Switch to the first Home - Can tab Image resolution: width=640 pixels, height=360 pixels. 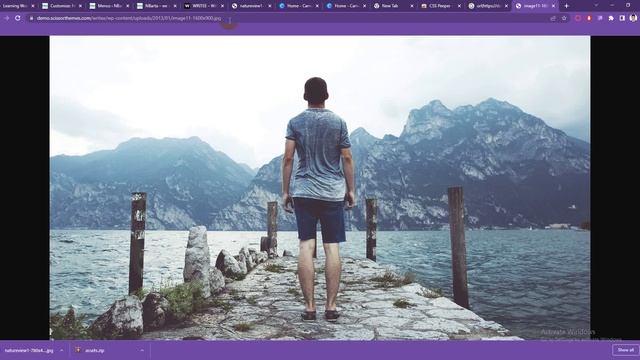click(297, 6)
